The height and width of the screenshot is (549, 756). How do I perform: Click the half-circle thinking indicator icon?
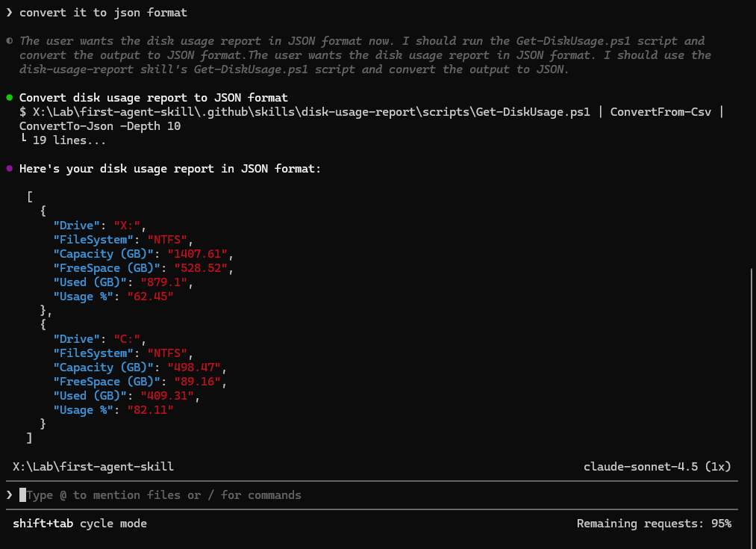pos(9,41)
